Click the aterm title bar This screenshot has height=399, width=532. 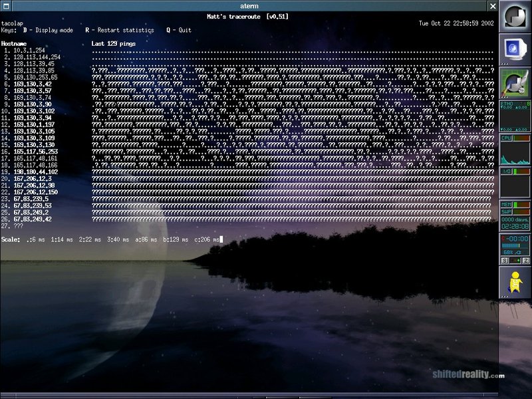pyautogui.click(x=249, y=6)
